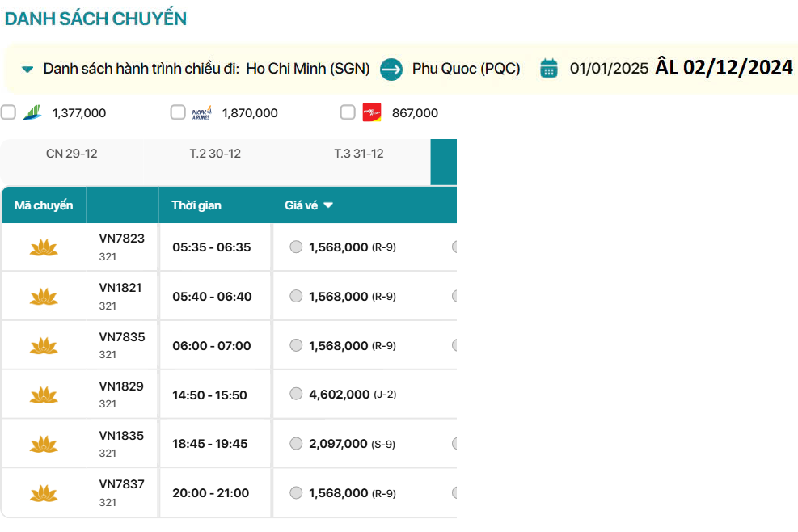Image resolution: width=798 pixels, height=532 pixels.
Task: Click the lotus logo for flight VN1829
Action: pos(44,395)
